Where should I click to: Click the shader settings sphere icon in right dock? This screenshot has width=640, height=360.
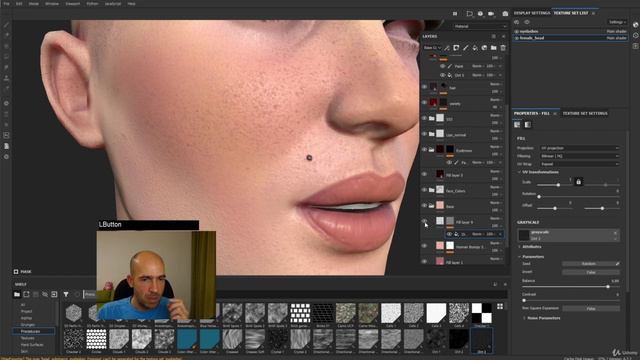636,25
